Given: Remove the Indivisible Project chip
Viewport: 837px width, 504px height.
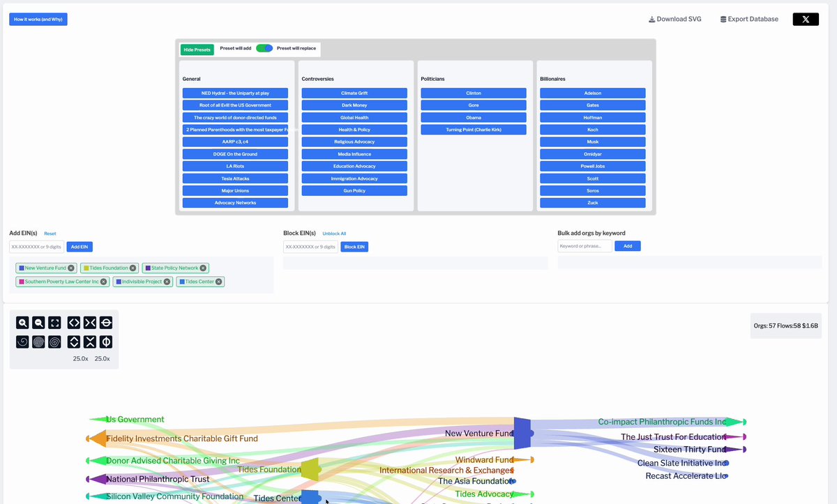Looking at the screenshot, I should coord(167,282).
